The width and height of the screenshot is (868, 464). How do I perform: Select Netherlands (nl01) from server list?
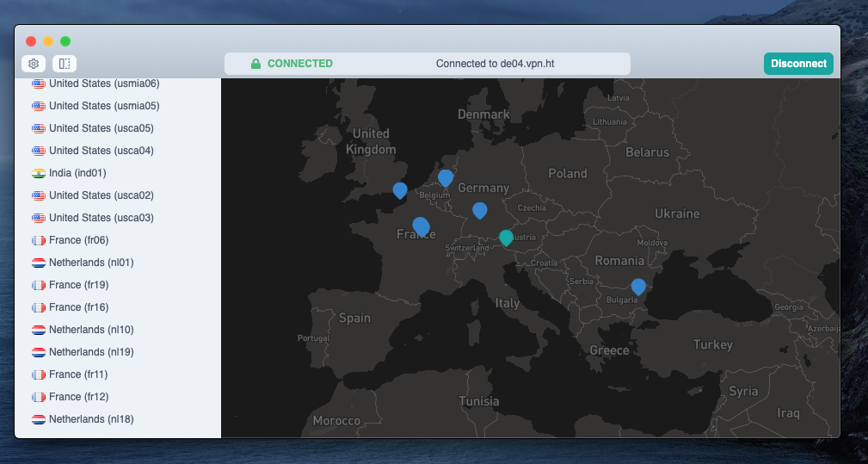pyautogui.click(x=91, y=263)
